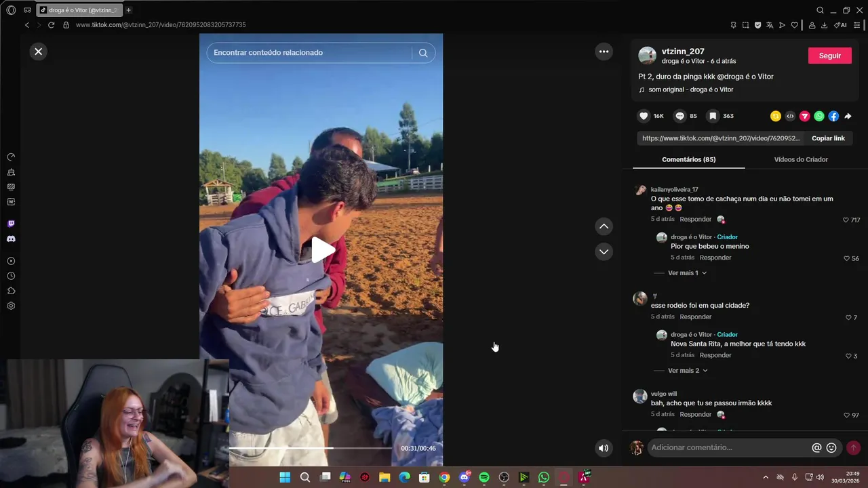Open the translate page icon
The image size is (868, 488).
[x=770, y=25]
